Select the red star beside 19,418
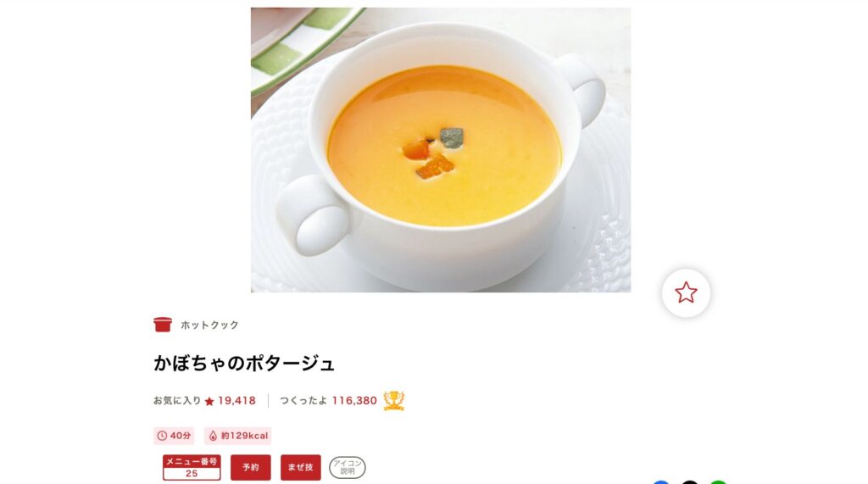Screen dimensions: 868x484 click(209, 402)
